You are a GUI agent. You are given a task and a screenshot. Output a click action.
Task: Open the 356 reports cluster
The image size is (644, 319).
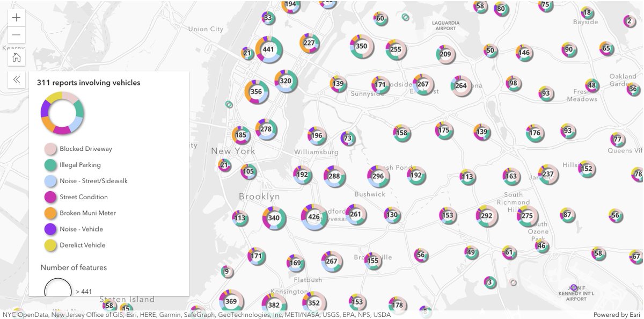[x=257, y=92]
